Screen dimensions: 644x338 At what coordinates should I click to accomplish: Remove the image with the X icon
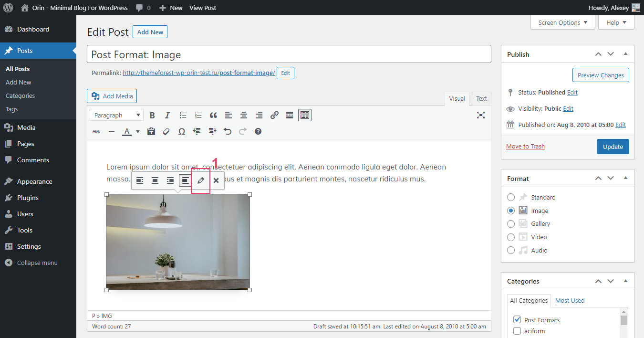(216, 180)
